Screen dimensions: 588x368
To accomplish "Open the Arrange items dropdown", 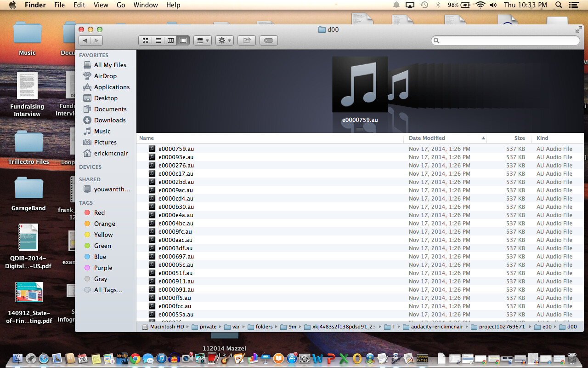I will tap(202, 40).
